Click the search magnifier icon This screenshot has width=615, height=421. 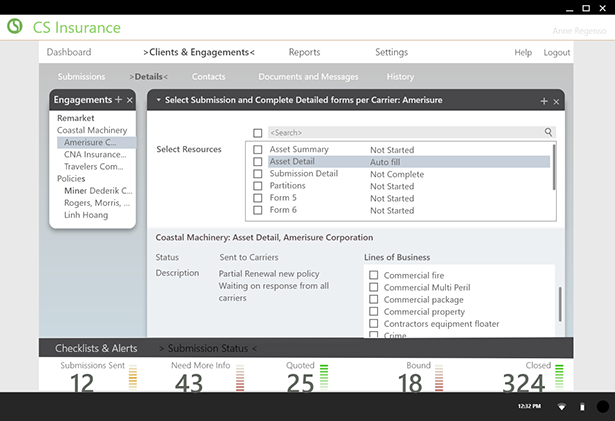click(x=548, y=132)
